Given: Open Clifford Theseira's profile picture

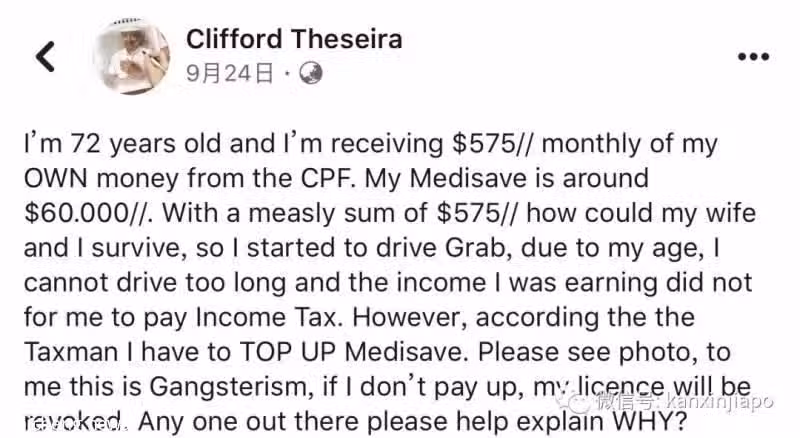Looking at the screenshot, I should click(132, 56).
